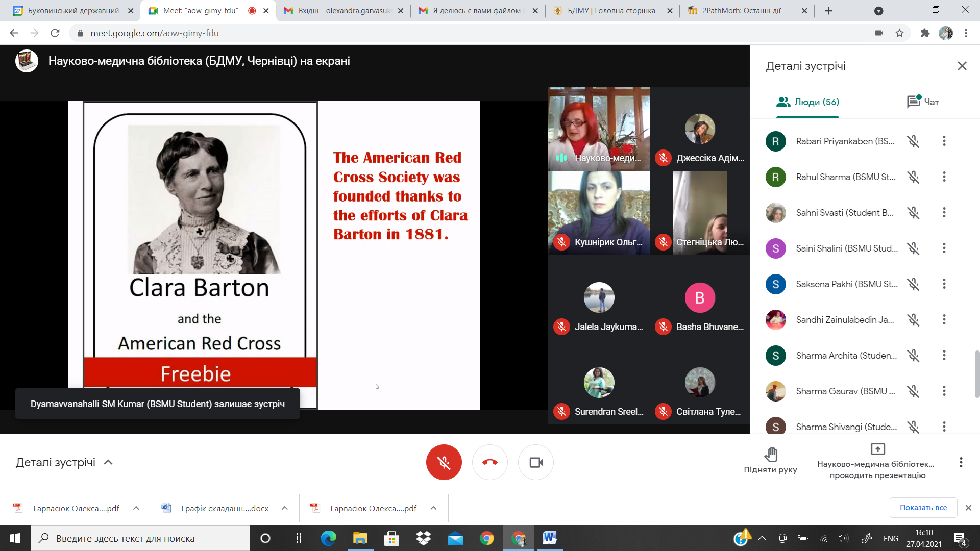Viewport: 980px width, 551px height.
Task: Mute Saini Shalini microphone icon
Action: (913, 248)
